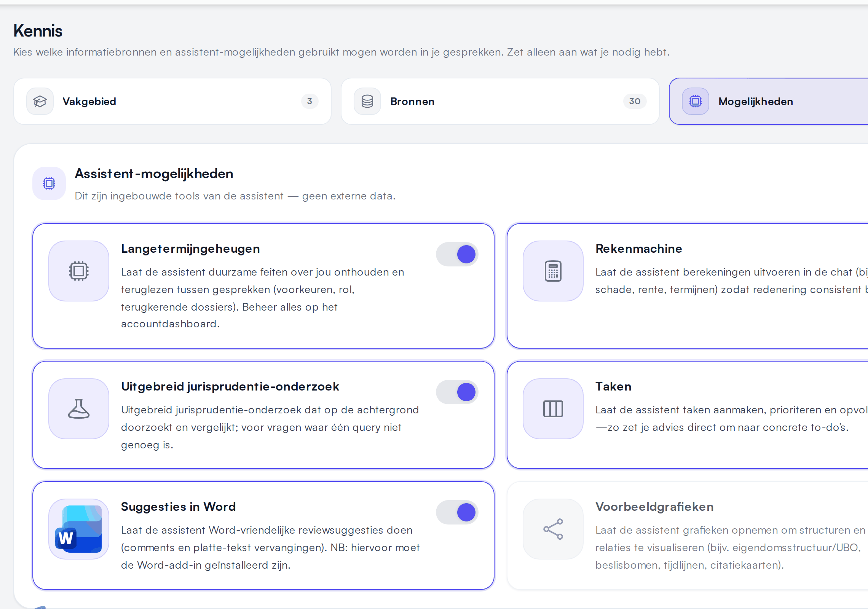This screenshot has width=868, height=609.
Task: Click the Vakgebied graduation cap icon
Action: point(40,101)
